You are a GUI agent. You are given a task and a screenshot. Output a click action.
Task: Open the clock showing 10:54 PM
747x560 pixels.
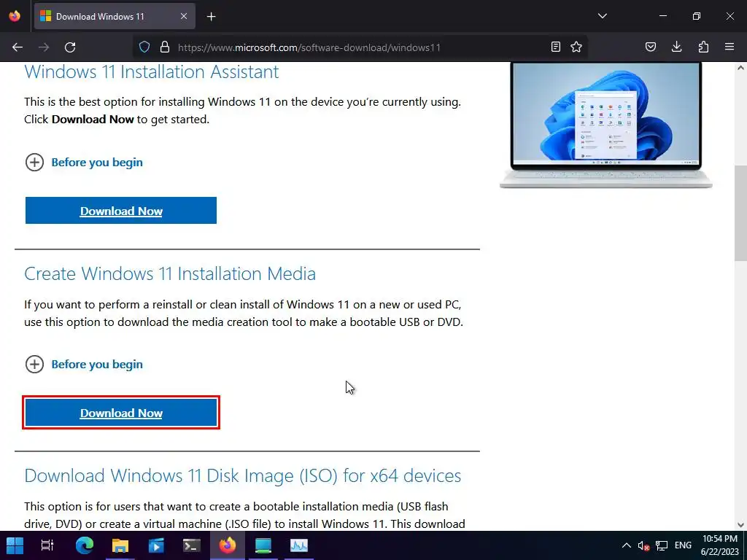[719, 545]
